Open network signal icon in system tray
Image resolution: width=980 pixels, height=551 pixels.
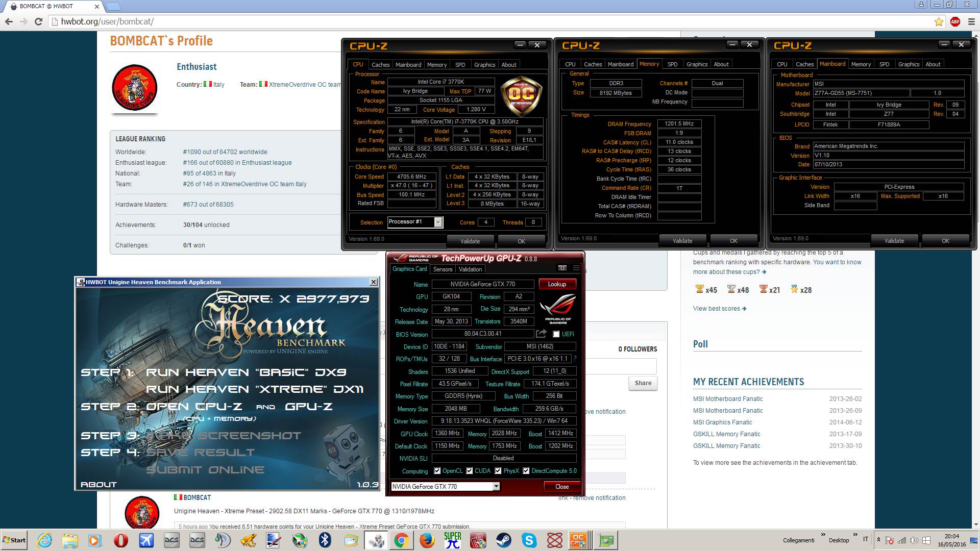pyautogui.click(x=902, y=540)
